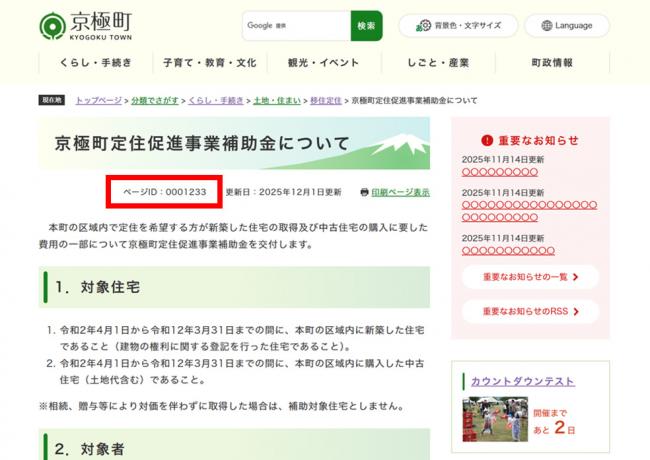This screenshot has height=460, width=650.
Task: Click the Kyogoku Town logo
Action: click(86, 26)
